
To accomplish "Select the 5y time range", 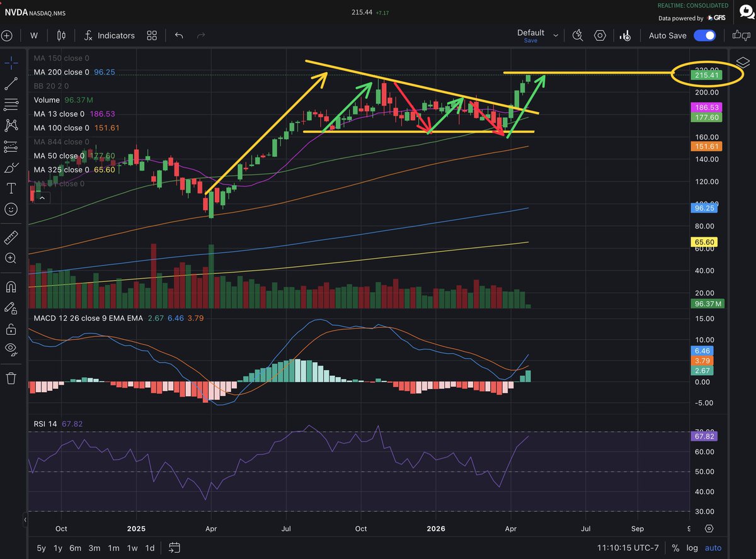I will [x=41, y=548].
